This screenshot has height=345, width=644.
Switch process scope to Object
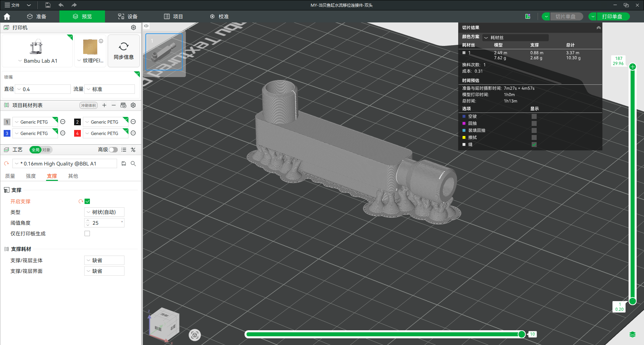point(46,150)
